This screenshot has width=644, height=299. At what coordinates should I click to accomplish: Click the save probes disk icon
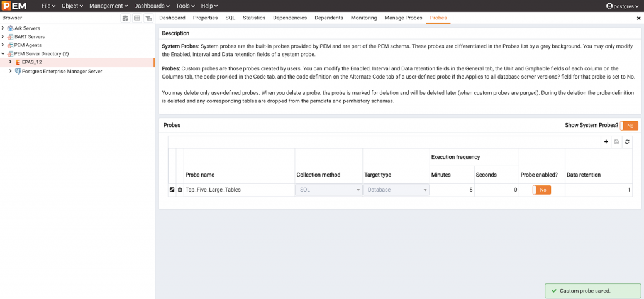point(616,142)
